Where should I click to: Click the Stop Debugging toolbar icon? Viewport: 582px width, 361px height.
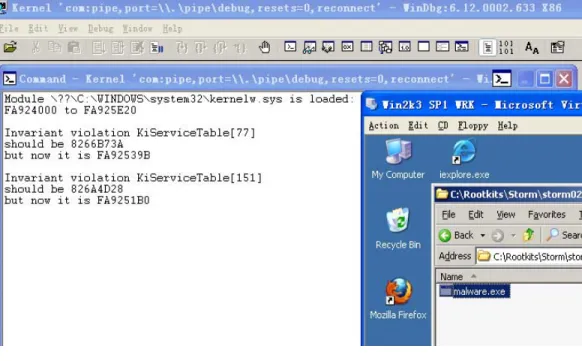137,48
